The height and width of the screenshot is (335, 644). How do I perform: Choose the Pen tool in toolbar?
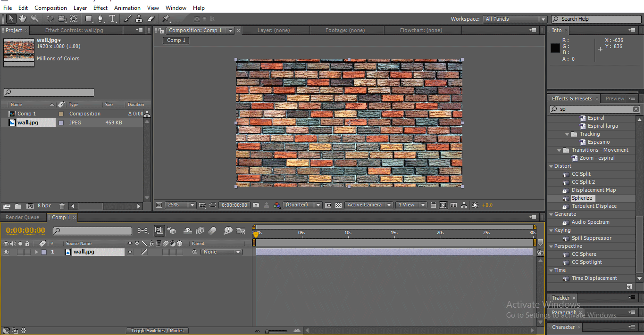pyautogui.click(x=100, y=18)
